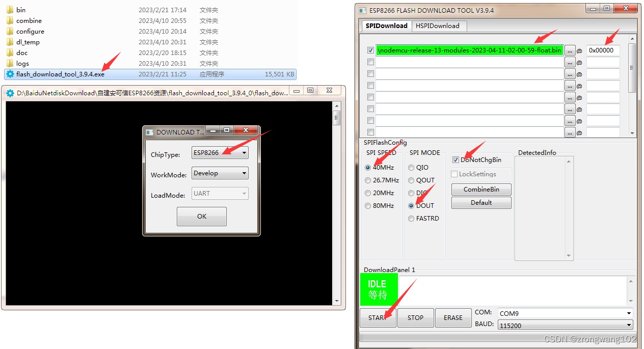Viewport: 644px width, 349px height.
Task: Select the doc folder row name
Action: tap(22, 52)
